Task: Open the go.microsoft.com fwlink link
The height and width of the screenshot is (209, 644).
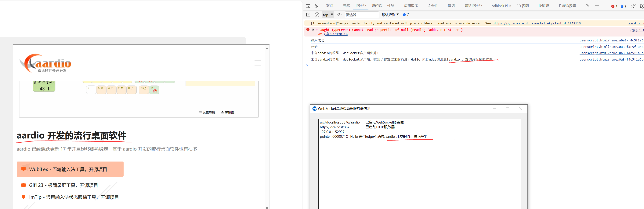Action: point(537,23)
